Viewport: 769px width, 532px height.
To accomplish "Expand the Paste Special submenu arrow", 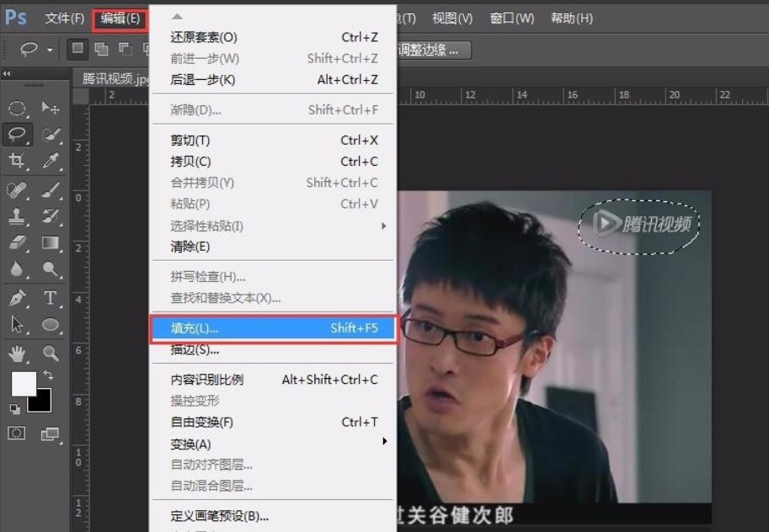I will click(384, 226).
